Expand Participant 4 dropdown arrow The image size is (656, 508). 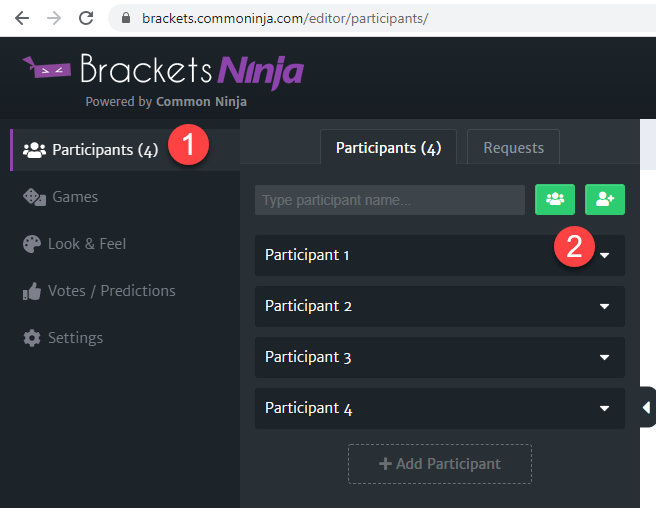(x=604, y=408)
